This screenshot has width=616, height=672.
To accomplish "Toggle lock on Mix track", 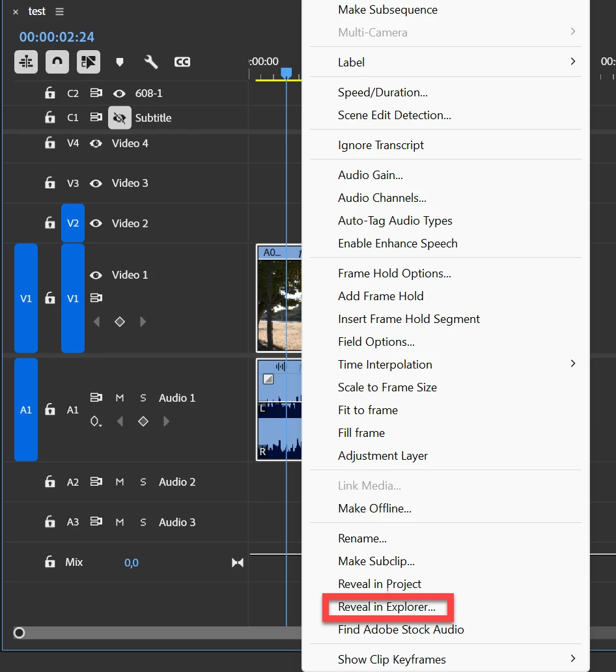I will (x=49, y=562).
